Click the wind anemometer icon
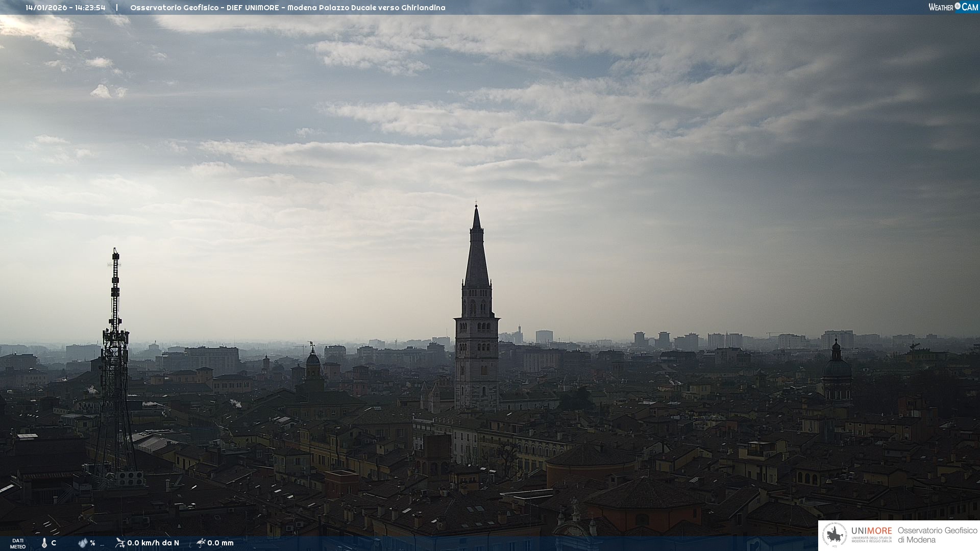 120,543
